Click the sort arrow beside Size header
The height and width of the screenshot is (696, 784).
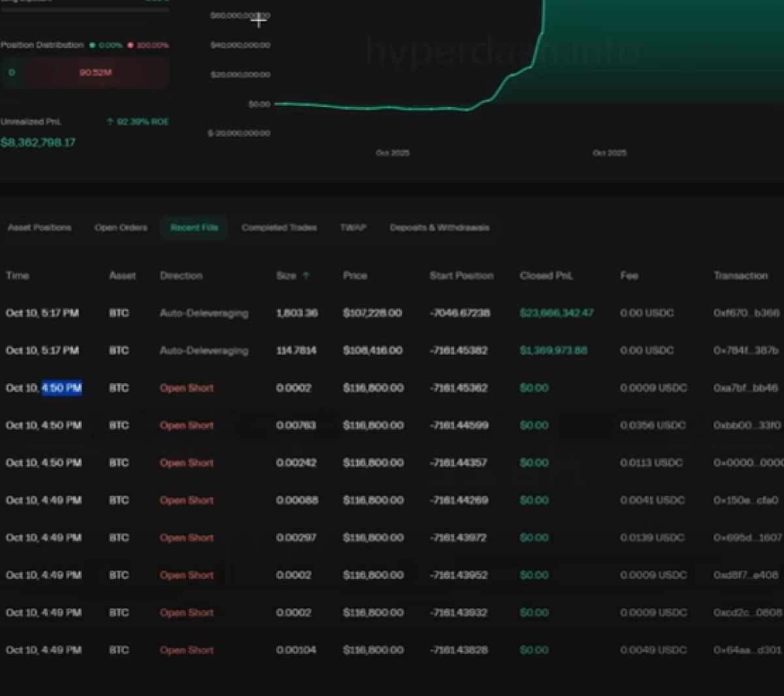306,276
